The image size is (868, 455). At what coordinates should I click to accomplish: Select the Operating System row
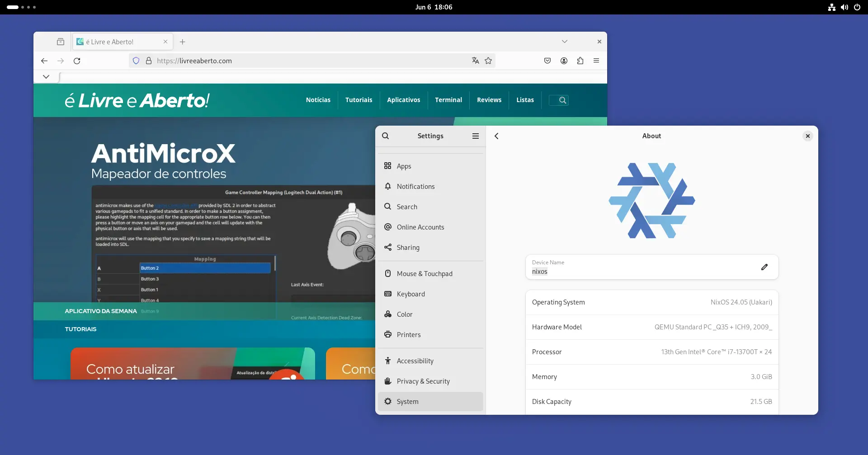(x=652, y=302)
